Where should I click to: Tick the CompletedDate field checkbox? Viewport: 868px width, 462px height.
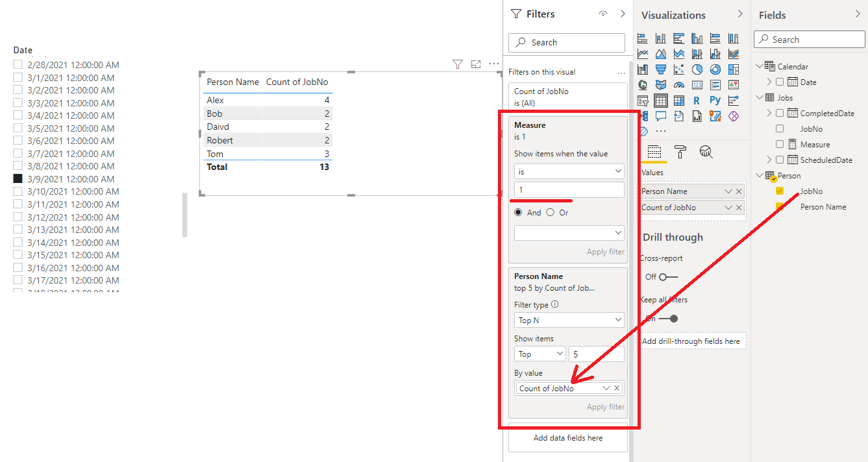[780, 113]
